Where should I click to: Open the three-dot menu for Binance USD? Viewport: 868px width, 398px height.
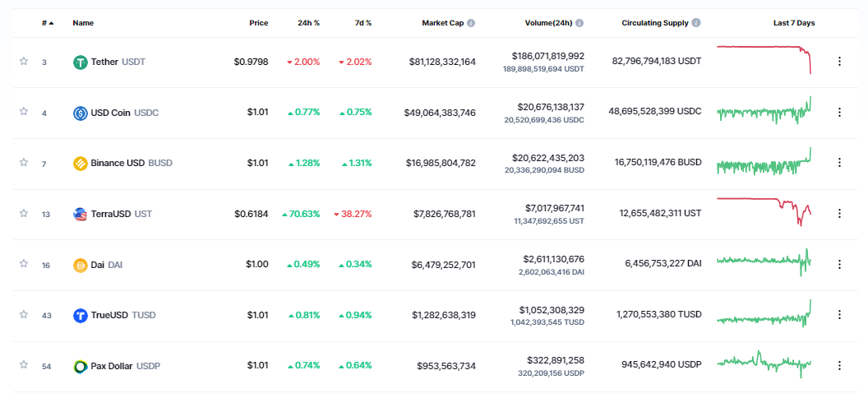point(839,163)
